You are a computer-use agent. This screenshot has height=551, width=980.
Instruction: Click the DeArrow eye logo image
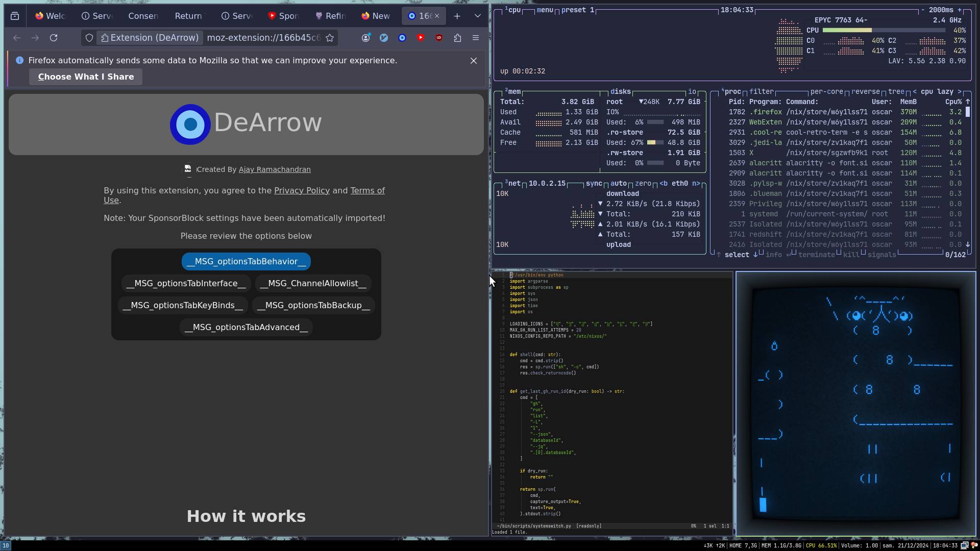190,124
